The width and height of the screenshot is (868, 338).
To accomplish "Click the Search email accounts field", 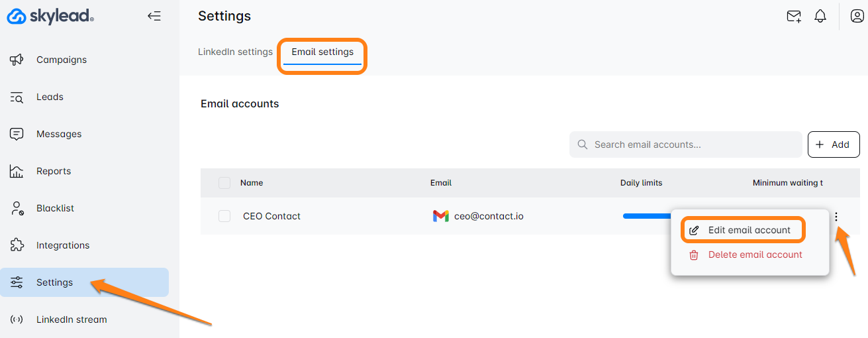I will click(x=689, y=144).
